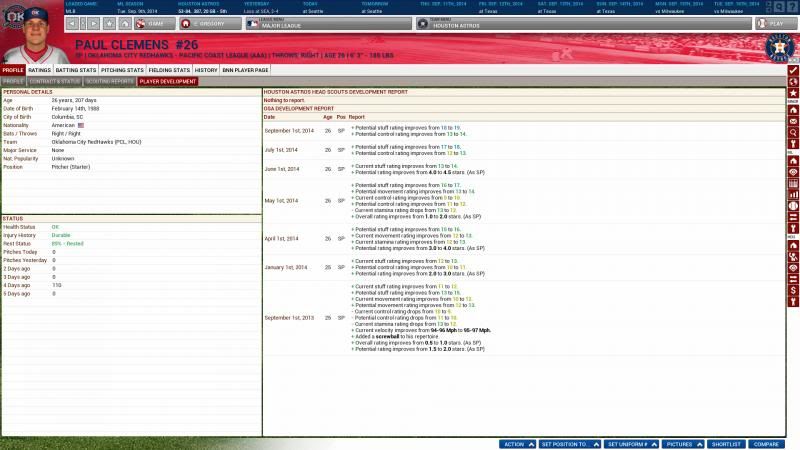Select the July 1st, 2014 report row

click(524, 150)
